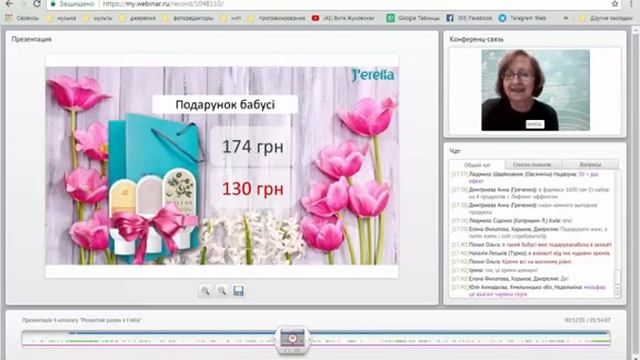This screenshot has height=360, width=640.
Task: Click the J'erelia logo on the slide
Action: (373, 75)
